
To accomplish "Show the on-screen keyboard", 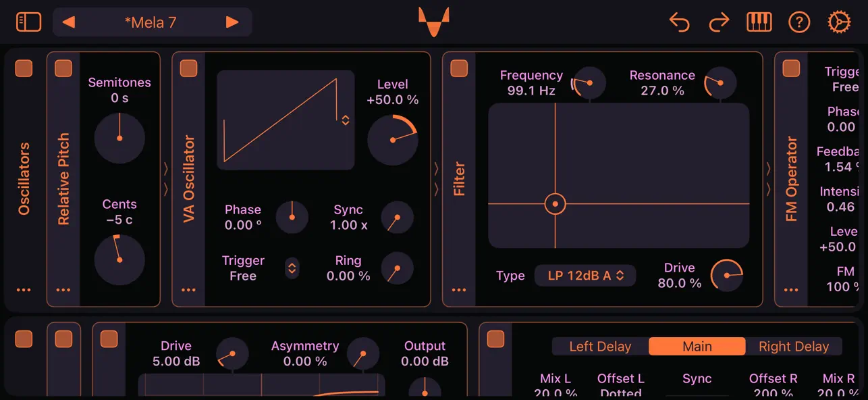I will pos(757,22).
